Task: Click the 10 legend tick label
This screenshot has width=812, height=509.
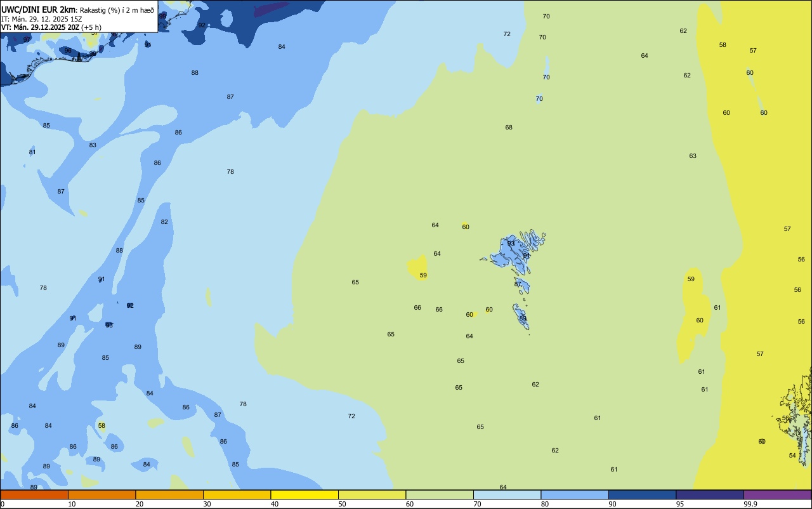Action: 72,504
